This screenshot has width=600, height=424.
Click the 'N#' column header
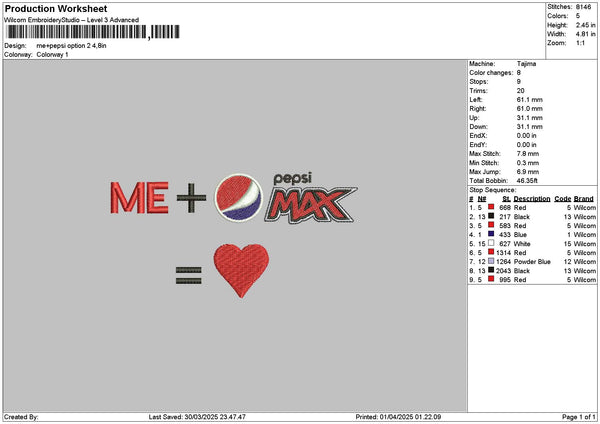point(482,199)
